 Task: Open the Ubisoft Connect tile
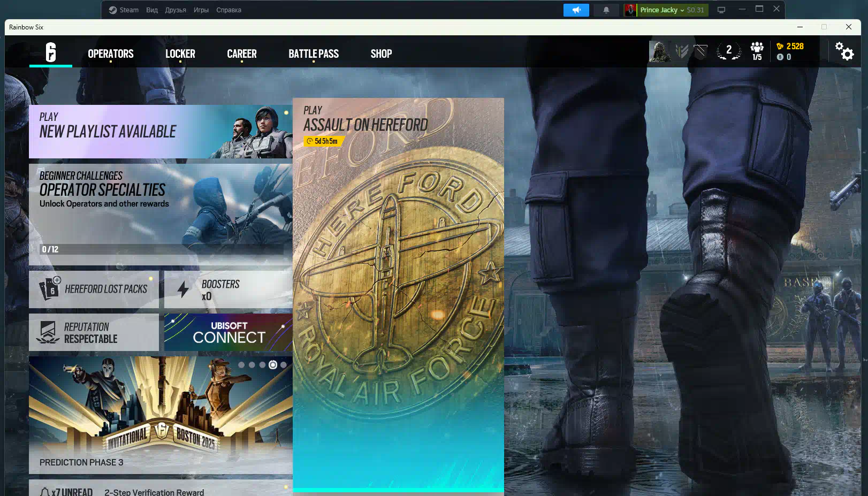click(x=229, y=332)
